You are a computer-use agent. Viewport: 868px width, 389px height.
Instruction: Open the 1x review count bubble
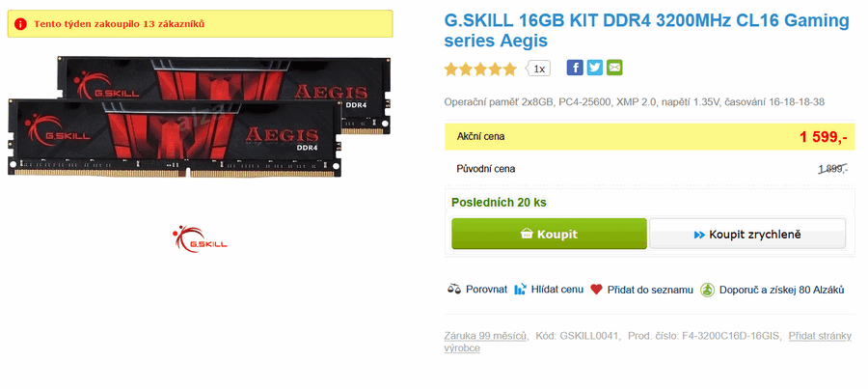coord(538,69)
